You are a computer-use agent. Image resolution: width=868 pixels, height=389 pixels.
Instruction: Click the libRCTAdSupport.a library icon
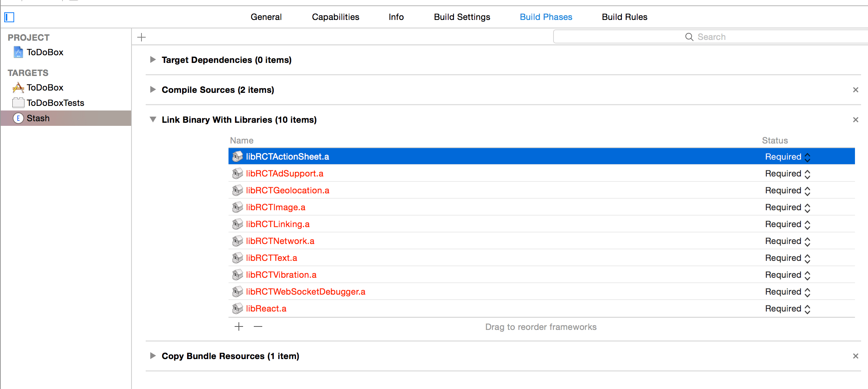point(237,173)
